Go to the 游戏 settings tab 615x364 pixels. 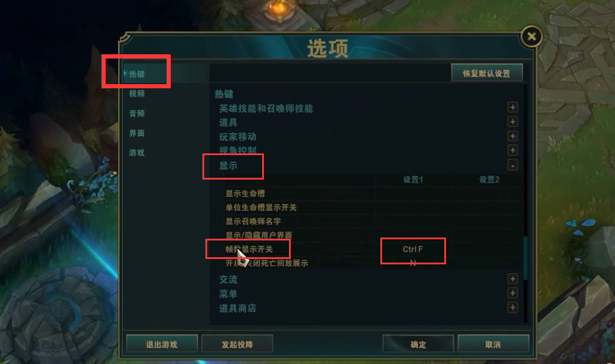point(137,153)
